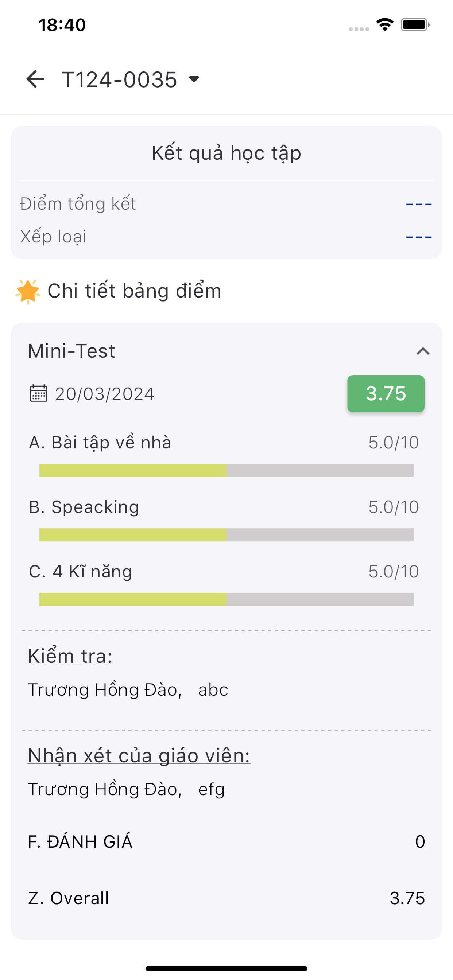Open the Kiểm tra underlined heading
Image resolution: width=453 pixels, height=980 pixels.
click(x=70, y=656)
